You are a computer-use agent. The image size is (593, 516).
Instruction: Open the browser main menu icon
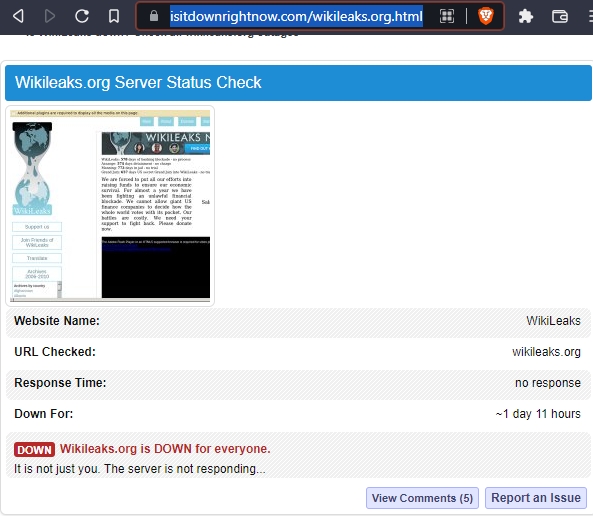[590, 16]
